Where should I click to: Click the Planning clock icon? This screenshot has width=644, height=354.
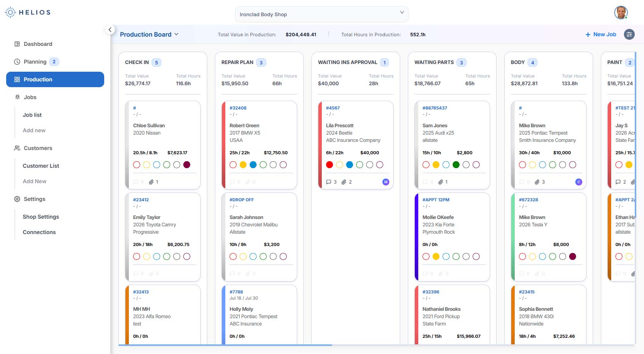[17, 62]
